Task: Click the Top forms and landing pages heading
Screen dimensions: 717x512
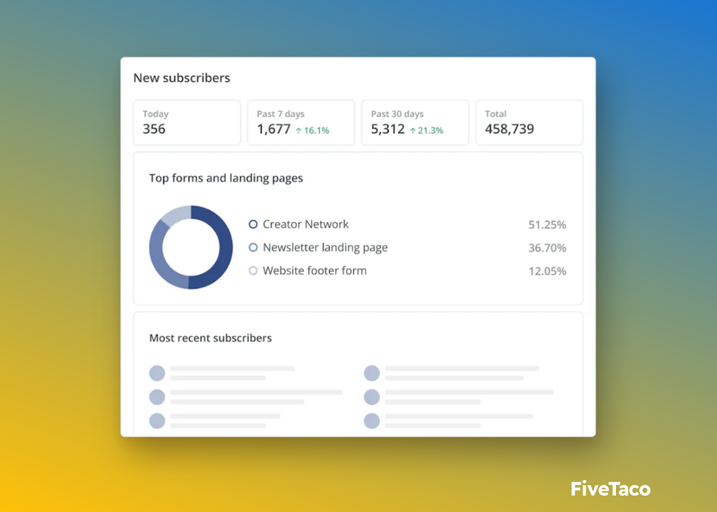Action: [x=226, y=178]
